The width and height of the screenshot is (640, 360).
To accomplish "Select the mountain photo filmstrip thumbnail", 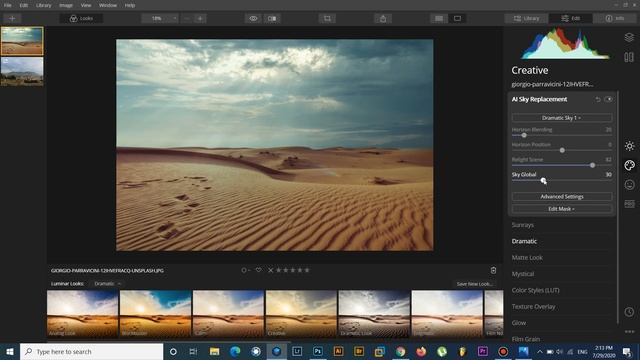I will tap(22, 71).
